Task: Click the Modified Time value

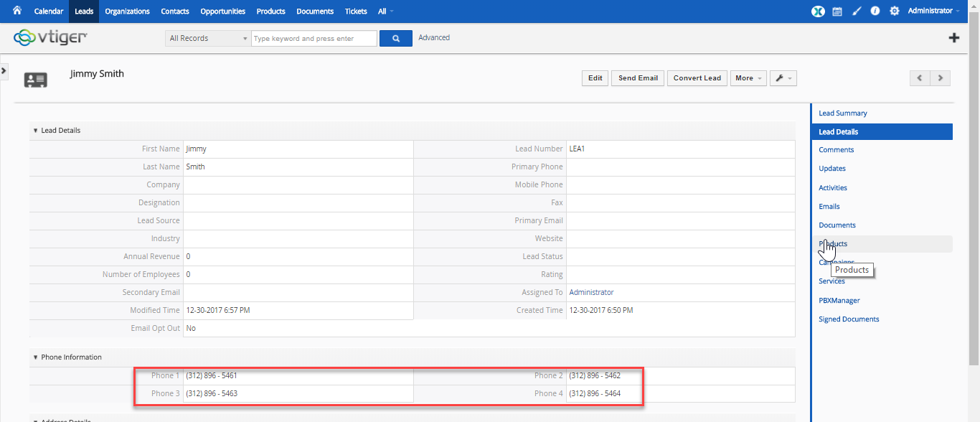Action: (218, 311)
